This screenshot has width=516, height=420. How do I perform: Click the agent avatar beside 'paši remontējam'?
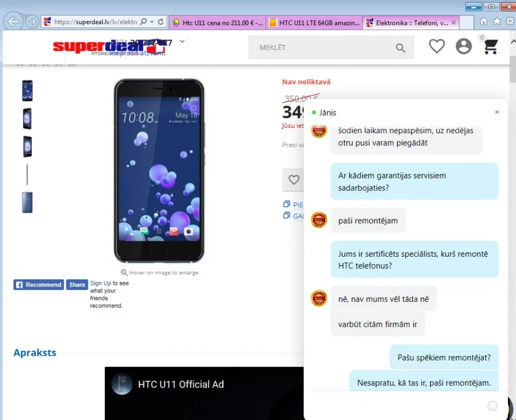[319, 220]
